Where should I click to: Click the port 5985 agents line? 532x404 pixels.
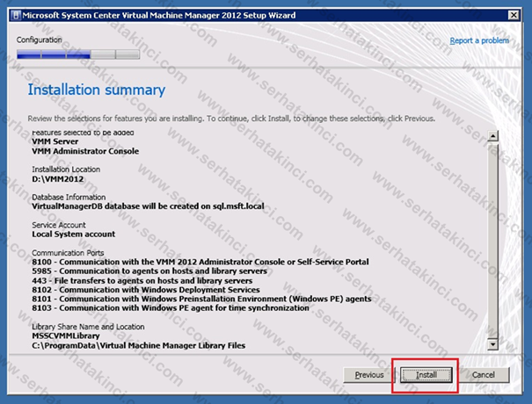(x=149, y=271)
